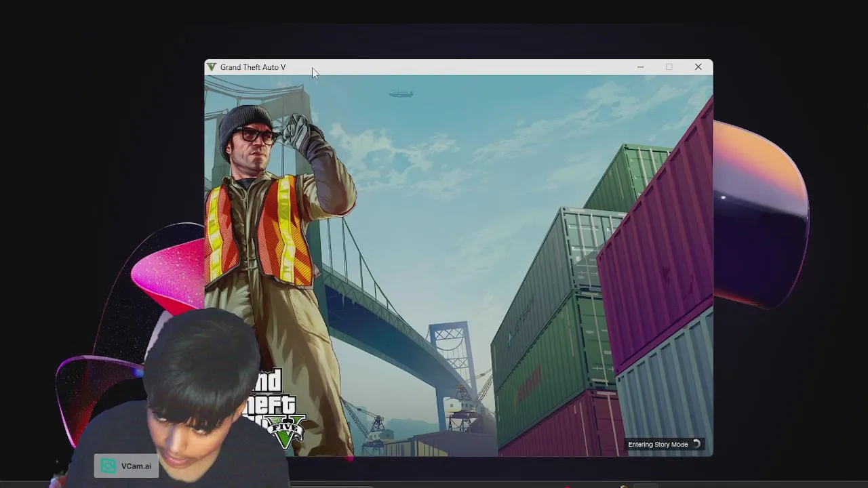Click the loading spinner beside Entering Story Mode

tap(696, 445)
